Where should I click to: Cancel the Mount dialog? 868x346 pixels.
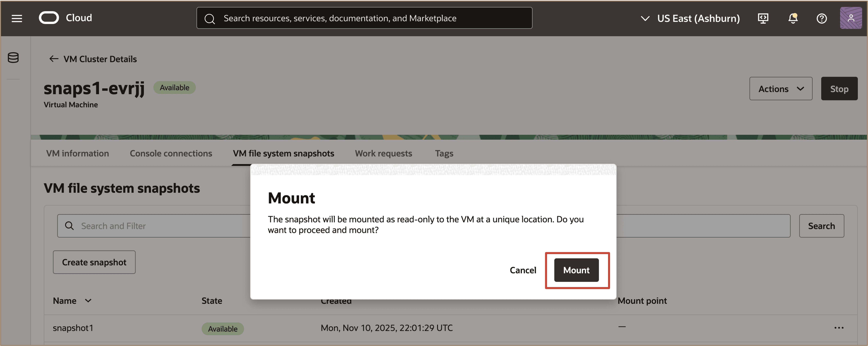(523, 270)
